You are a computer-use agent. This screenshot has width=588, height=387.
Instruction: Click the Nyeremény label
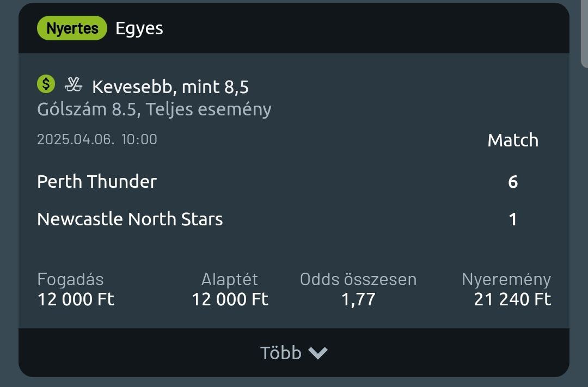point(506,279)
